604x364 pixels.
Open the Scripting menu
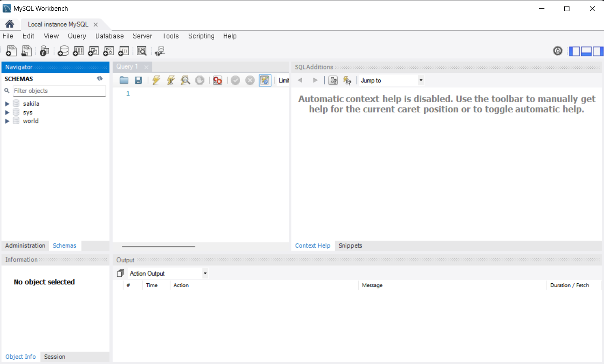201,36
